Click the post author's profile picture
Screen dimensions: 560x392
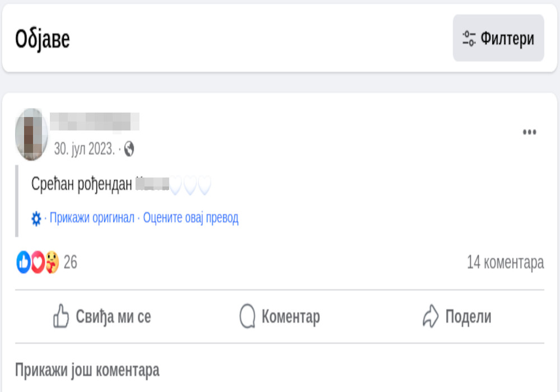(31, 134)
